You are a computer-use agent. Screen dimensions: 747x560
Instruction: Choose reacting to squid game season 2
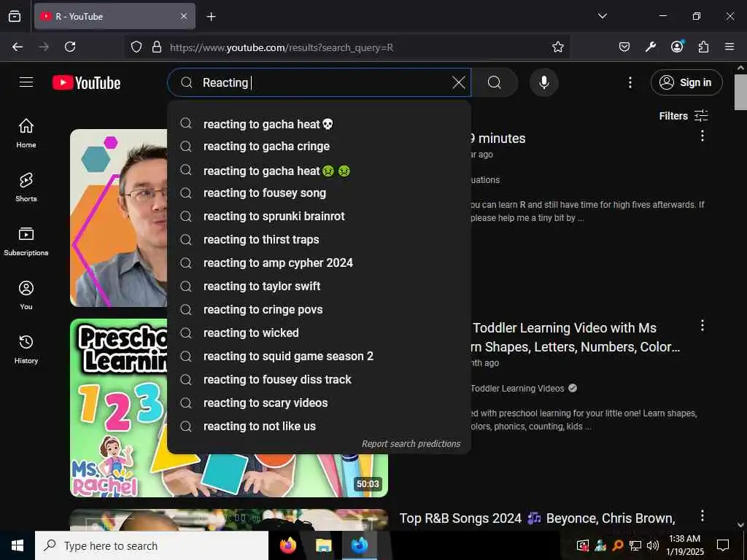(x=320, y=356)
